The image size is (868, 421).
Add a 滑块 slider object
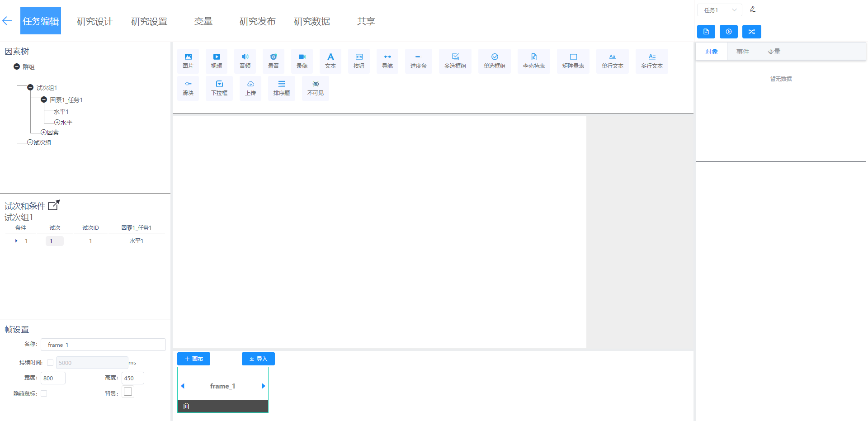[188, 88]
